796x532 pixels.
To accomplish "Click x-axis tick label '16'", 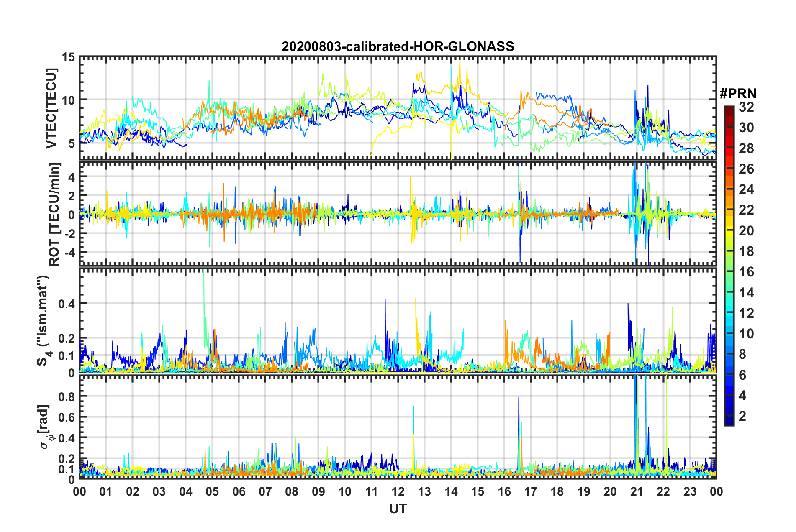I will (x=504, y=491).
